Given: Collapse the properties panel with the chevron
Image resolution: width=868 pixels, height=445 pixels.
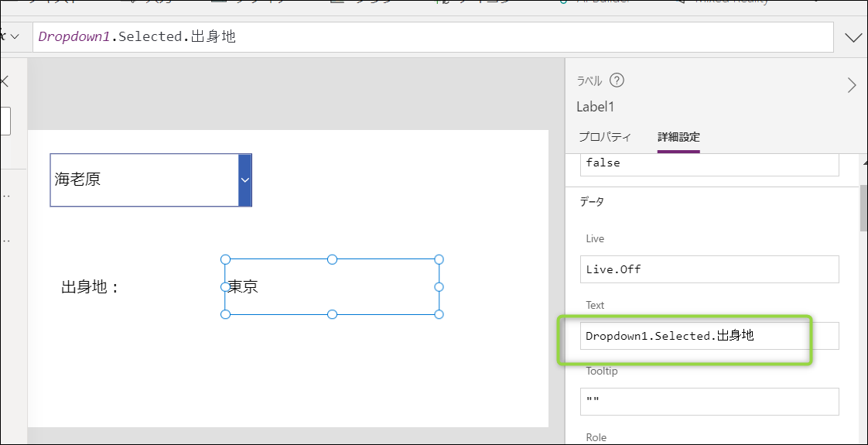Looking at the screenshot, I should [x=852, y=85].
